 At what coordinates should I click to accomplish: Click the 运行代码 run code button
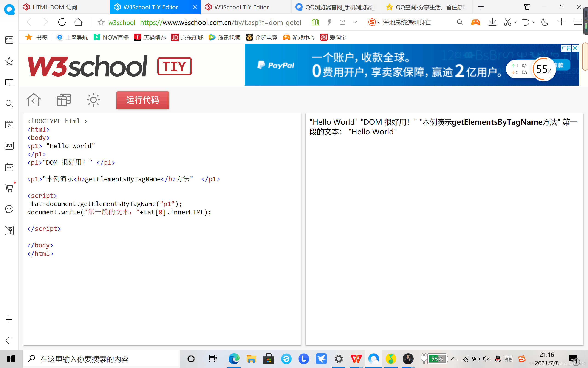tap(142, 100)
